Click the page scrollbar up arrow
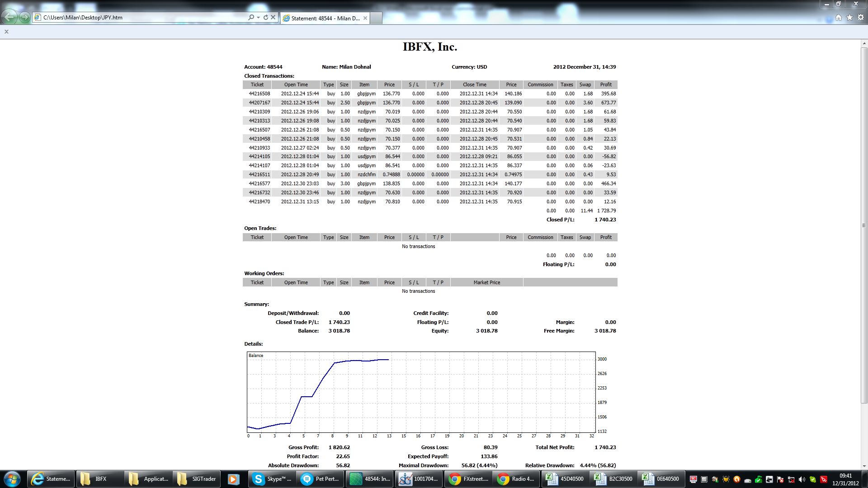 coord(864,44)
